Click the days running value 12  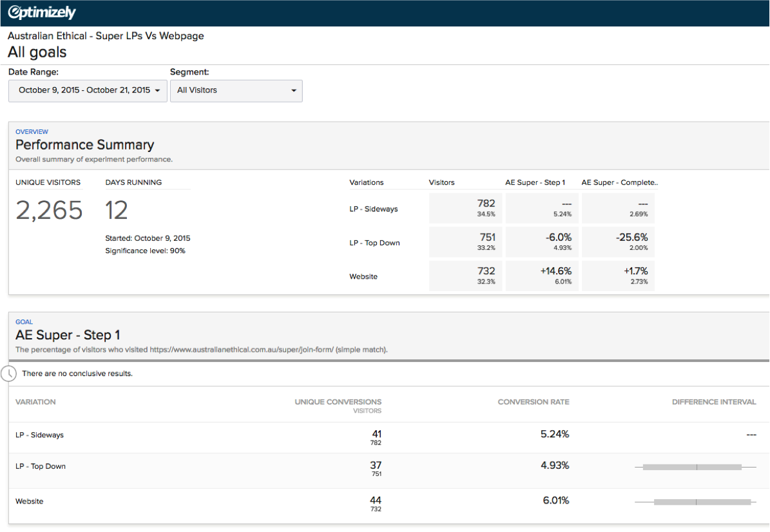(117, 210)
